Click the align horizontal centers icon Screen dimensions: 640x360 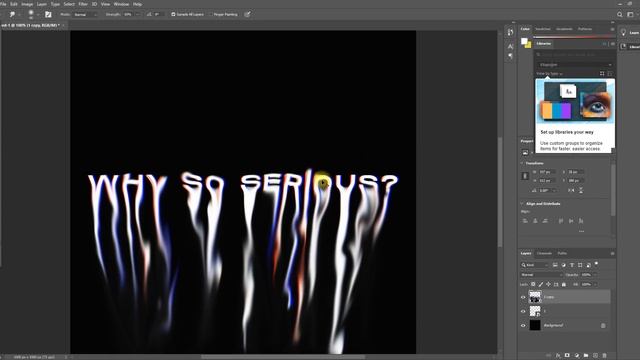click(x=535, y=221)
